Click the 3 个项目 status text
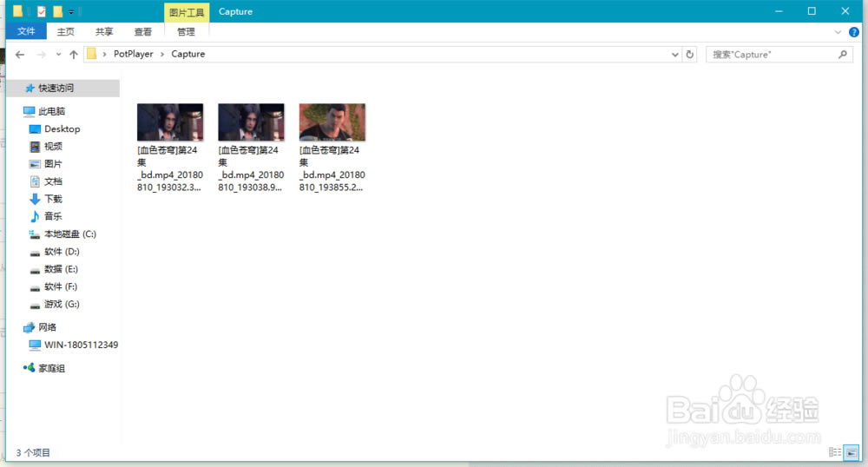 pos(33,452)
